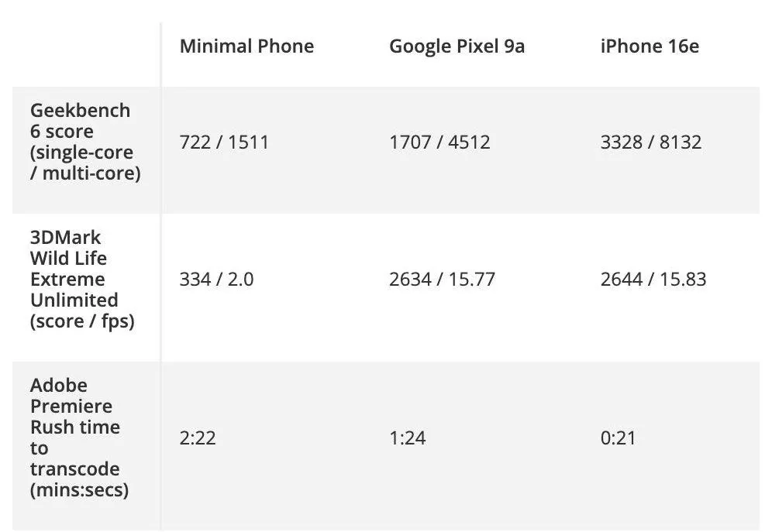Click iPhone 16e's multi-core score 8132
The width and height of the screenshot is (772, 532).
(x=681, y=142)
